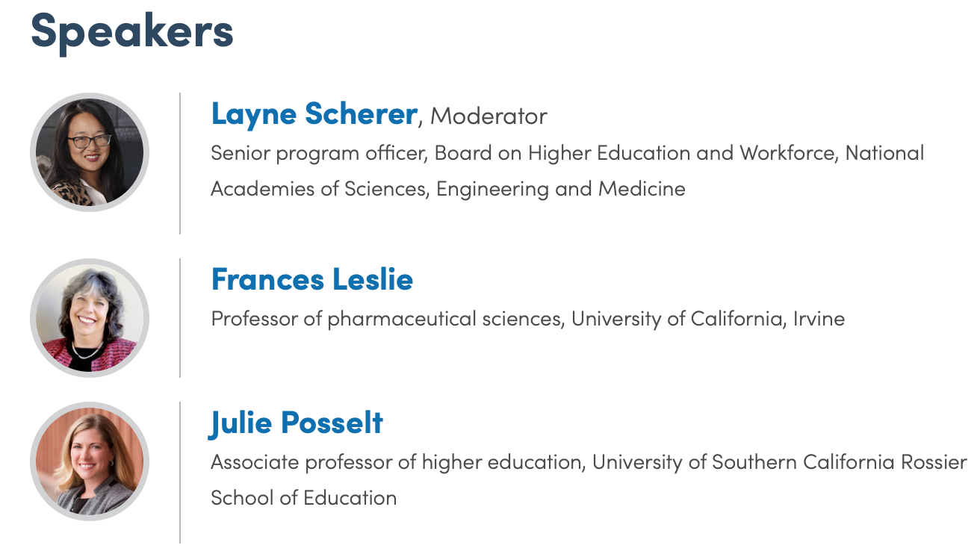Click the Moderator label after Layne Scherer
This screenshot has width=980, height=551.
tap(489, 116)
